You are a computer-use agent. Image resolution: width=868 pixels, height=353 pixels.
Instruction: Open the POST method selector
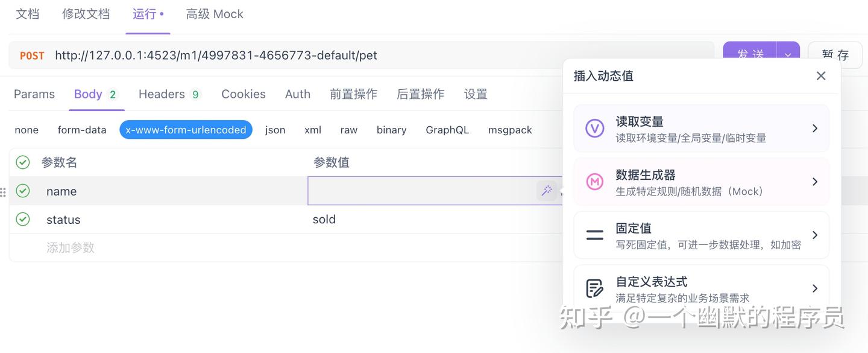[x=31, y=55]
